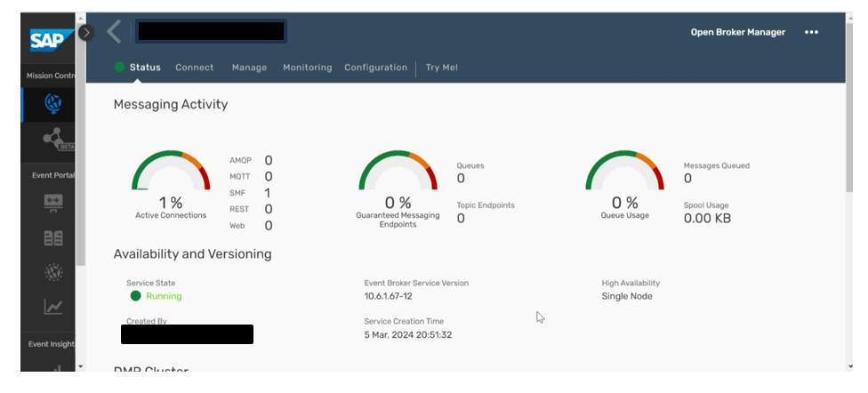This screenshot has width=868, height=393.
Task: Open the three-dots more actions menu
Action: point(812,32)
